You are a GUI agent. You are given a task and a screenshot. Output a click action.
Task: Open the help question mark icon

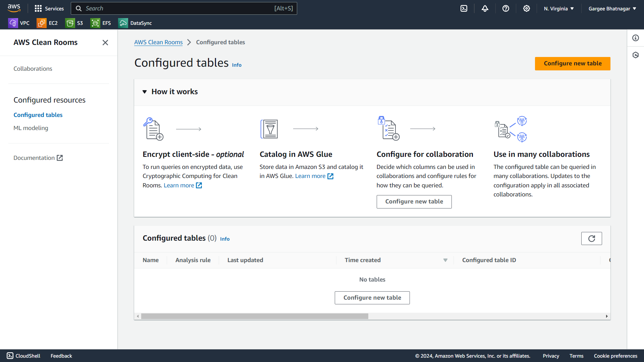pos(506,9)
